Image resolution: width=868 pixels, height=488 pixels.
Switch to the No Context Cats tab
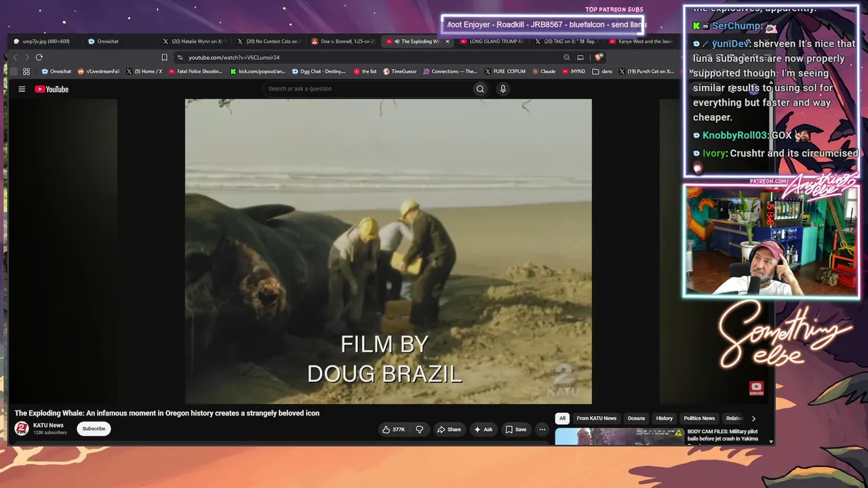(269, 41)
